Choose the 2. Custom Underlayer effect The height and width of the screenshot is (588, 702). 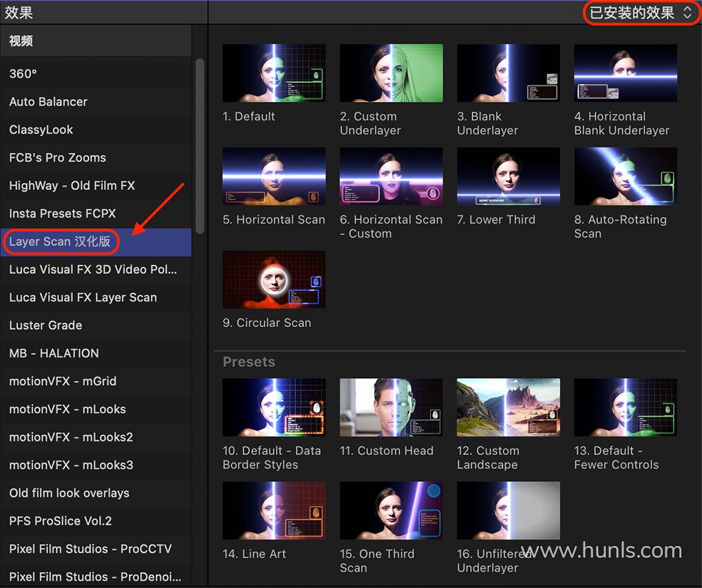[391, 73]
